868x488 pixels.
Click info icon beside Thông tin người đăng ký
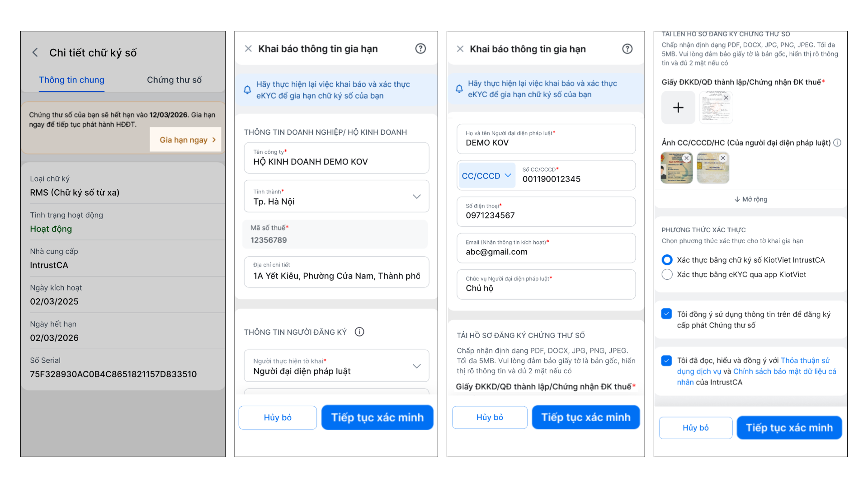click(x=359, y=332)
